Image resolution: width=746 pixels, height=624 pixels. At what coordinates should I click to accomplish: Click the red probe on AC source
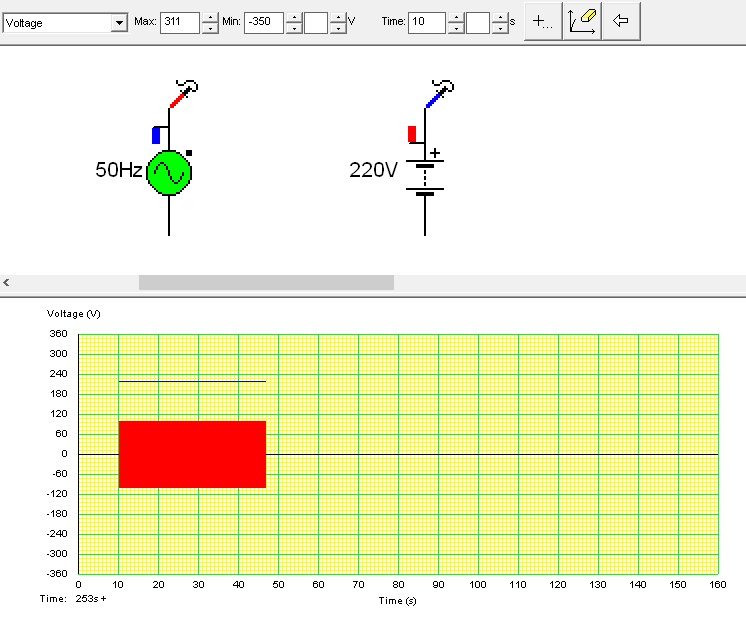coord(184,94)
